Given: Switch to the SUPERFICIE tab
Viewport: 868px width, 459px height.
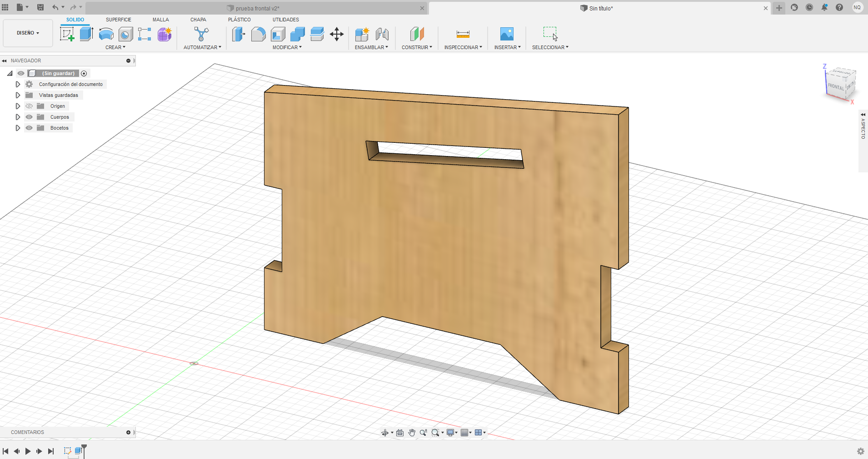Looking at the screenshot, I should [119, 20].
